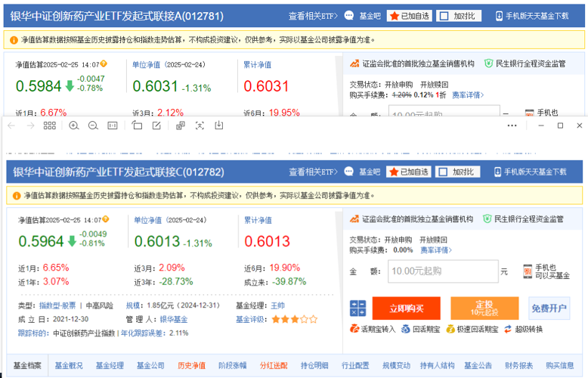Open the calculator icon left of 立即购买
This screenshot has width=588, height=378.
[357, 308]
